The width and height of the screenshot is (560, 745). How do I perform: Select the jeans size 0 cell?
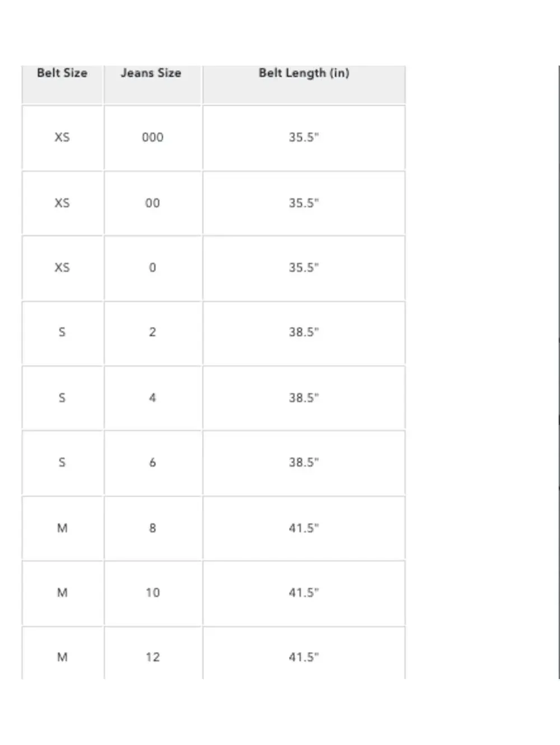tap(152, 268)
